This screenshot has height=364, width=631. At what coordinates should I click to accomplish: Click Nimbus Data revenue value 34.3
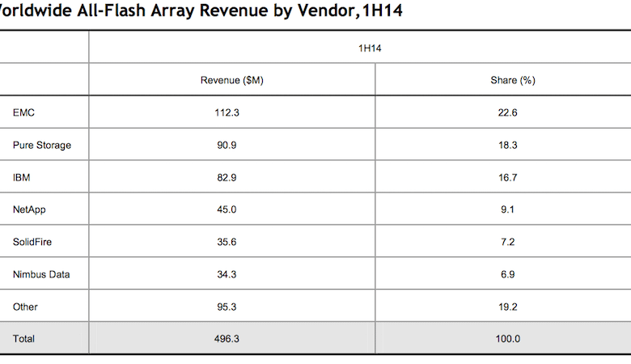pos(227,275)
